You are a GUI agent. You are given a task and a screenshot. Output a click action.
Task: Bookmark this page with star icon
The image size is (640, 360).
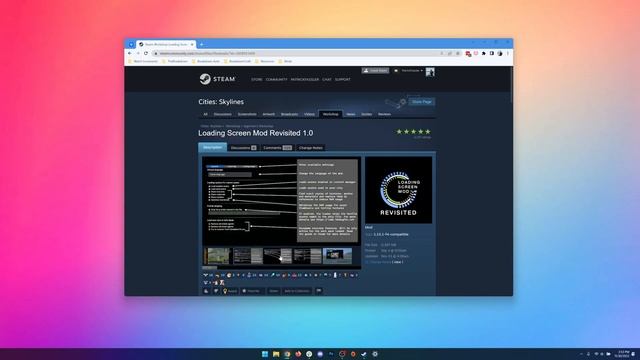[x=458, y=53]
